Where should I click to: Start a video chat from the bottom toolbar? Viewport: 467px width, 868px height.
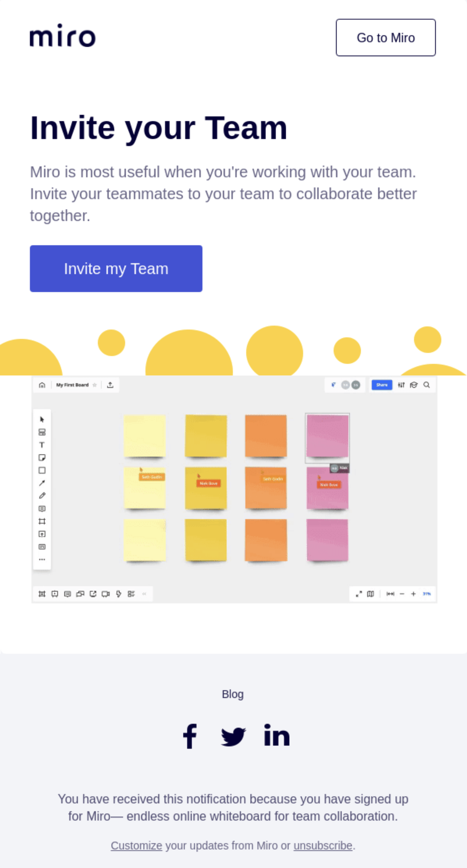pos(105,594)
